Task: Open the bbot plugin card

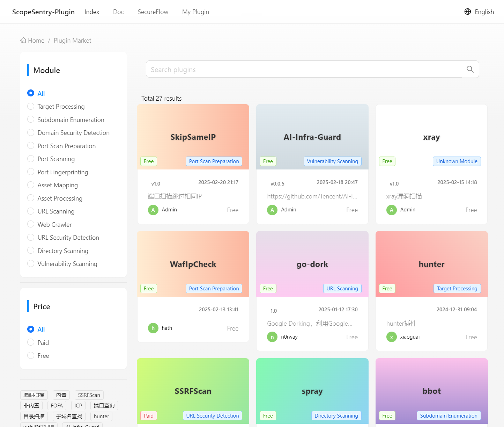Action: point(431,392)
